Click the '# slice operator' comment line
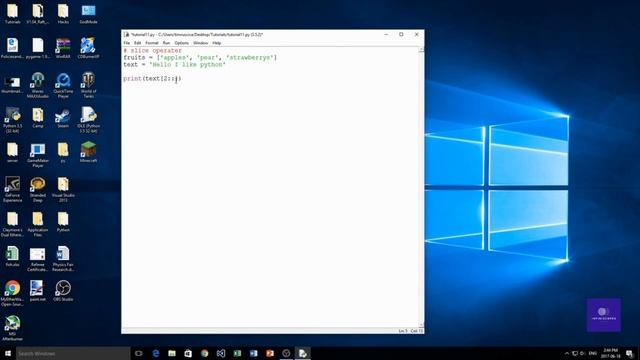 point(153,51)
